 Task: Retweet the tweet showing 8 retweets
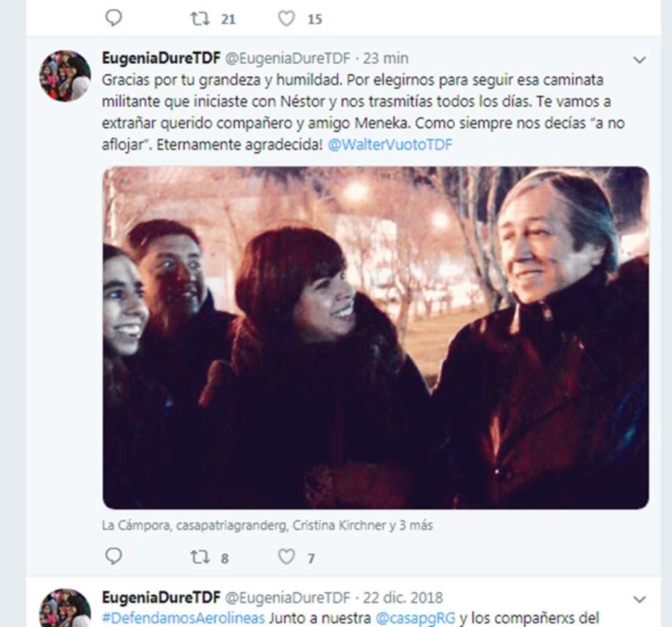(x=200, y=557)
